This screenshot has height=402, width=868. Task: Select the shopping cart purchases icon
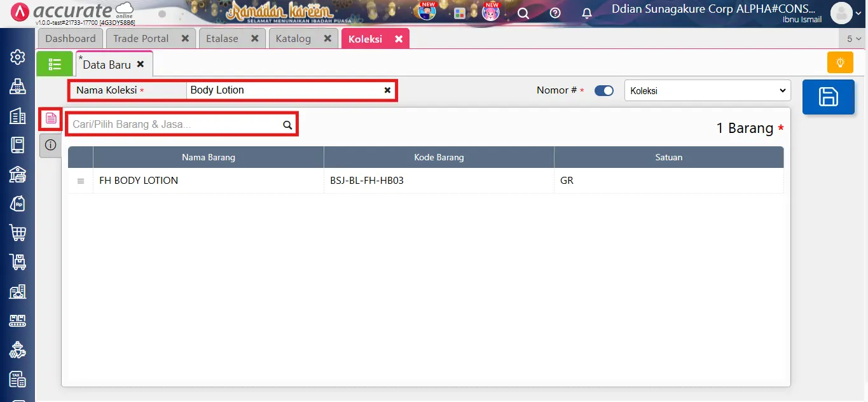click(17, 233)
